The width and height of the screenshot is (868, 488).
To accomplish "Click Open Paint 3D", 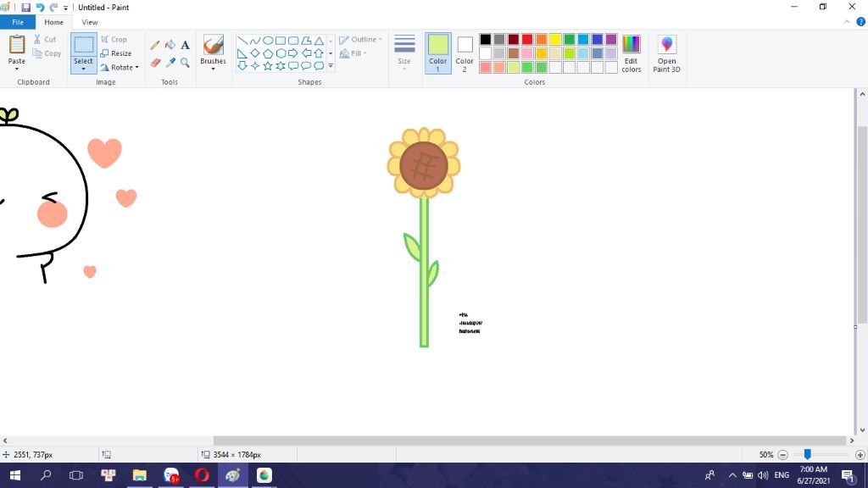I will pyautogui.click(x=666, y=53).
